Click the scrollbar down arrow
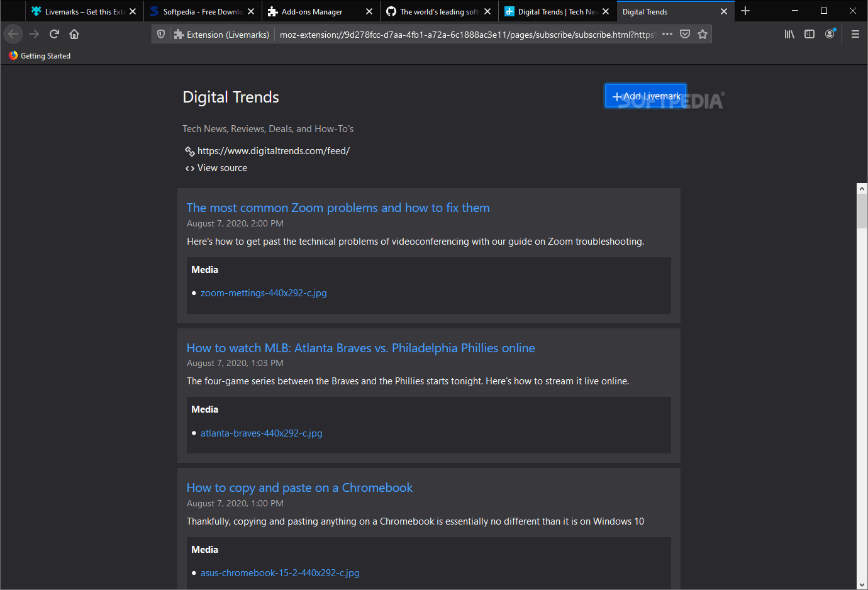 tap(862, 585)
